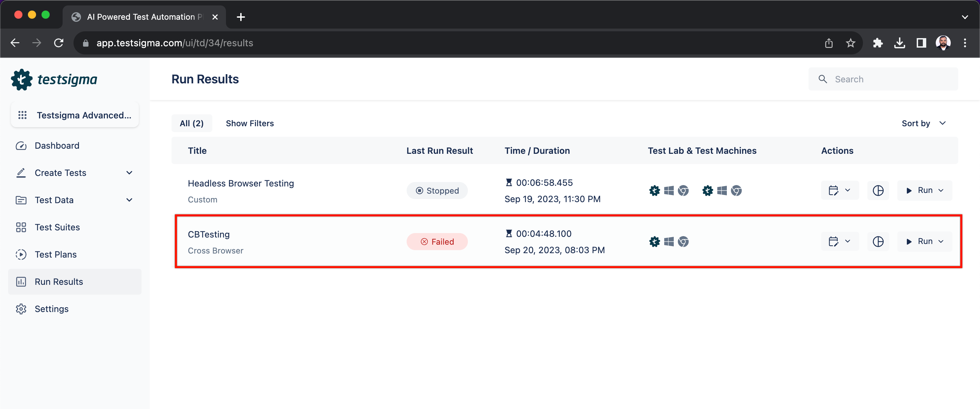Click the Test Data icon in sidebar
This screenshot has height=409, width=980.
tap(21, 200)
